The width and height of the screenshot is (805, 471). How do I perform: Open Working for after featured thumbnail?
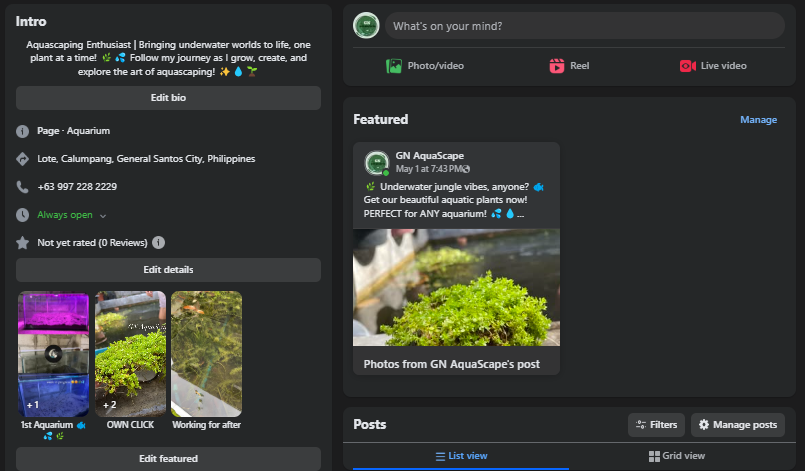click(206, 354)
